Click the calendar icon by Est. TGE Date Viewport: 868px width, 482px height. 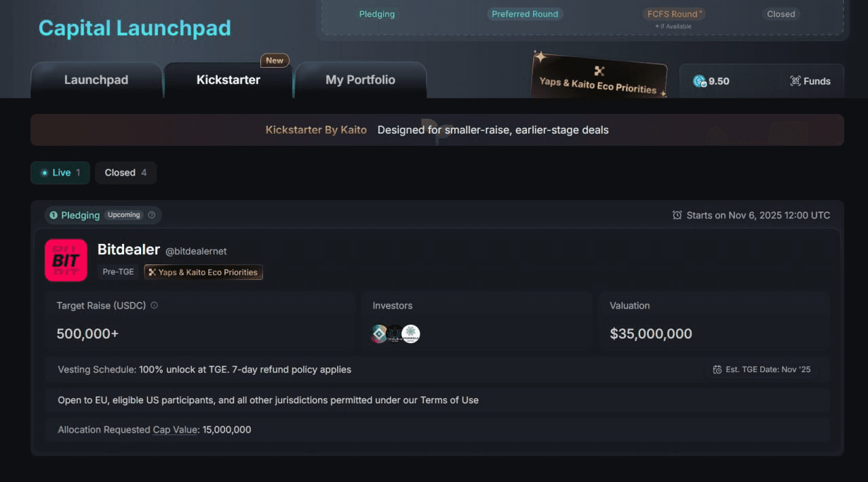pos(717,369)
